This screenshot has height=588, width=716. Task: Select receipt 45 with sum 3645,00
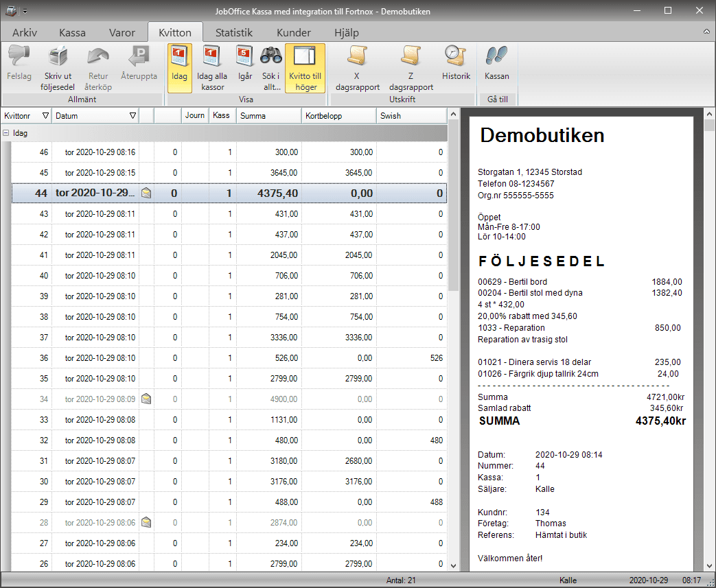coord(229,173)
